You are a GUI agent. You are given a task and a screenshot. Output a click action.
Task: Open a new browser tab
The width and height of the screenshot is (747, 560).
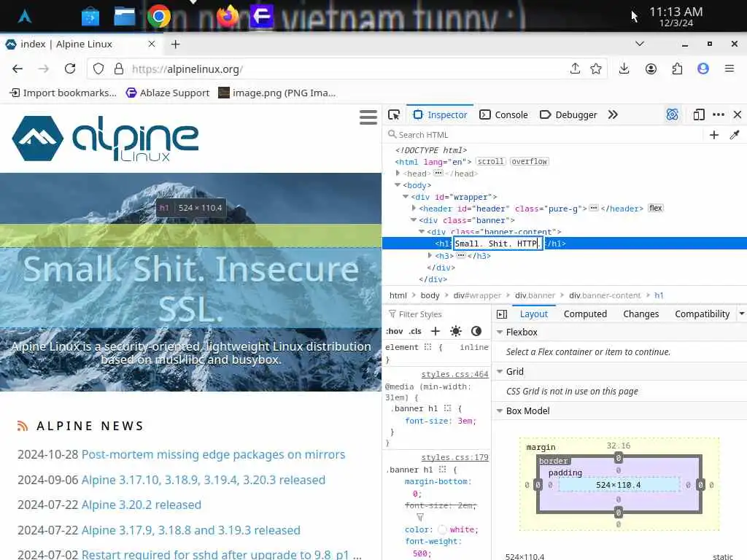point(175,44)
